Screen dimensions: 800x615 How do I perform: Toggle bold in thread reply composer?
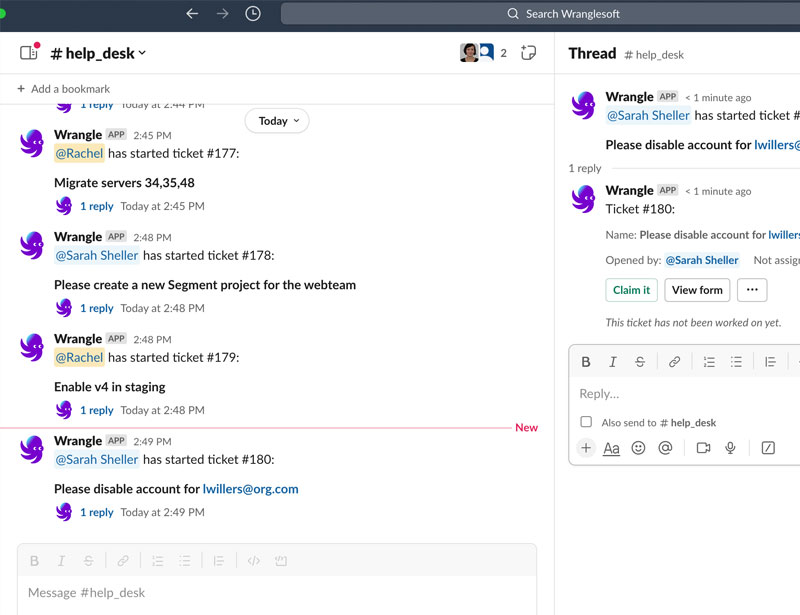pos(586,362)
